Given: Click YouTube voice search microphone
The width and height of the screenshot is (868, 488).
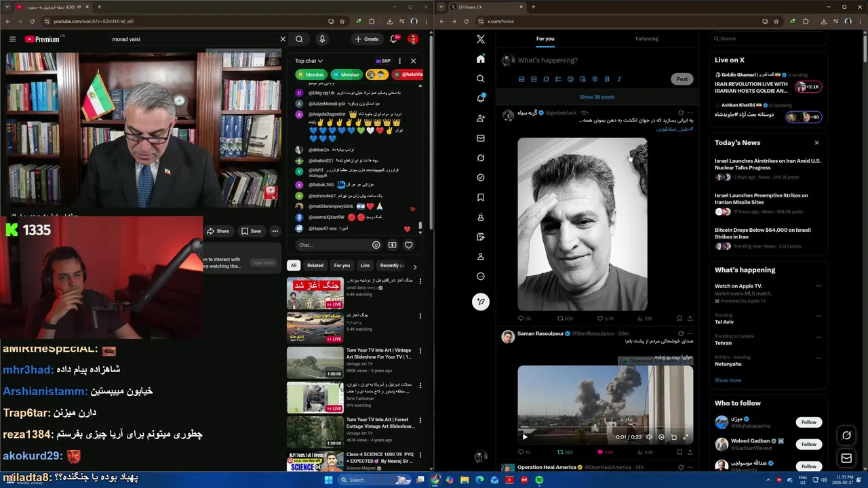Looking at the screenshot, I should click(322, 39).
